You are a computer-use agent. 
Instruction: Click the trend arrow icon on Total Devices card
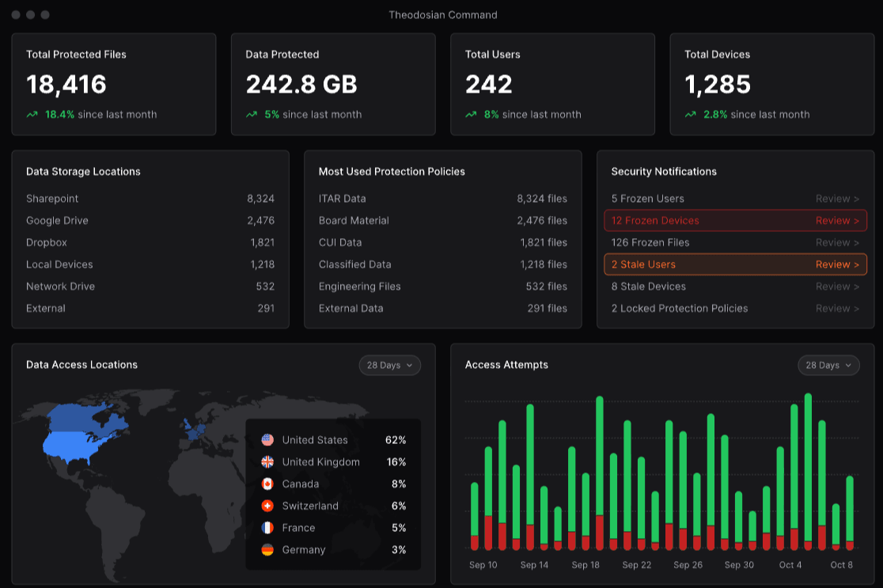click(x=689, y=114)
